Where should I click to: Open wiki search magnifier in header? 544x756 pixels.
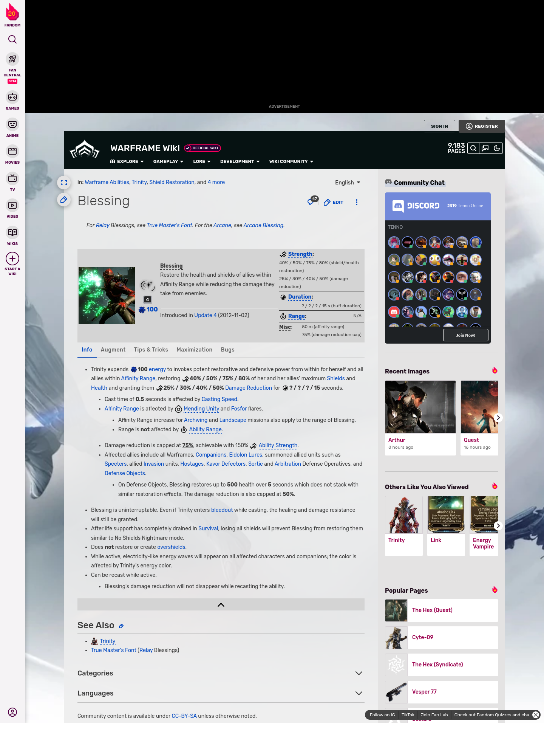click(x=473, y=149)
